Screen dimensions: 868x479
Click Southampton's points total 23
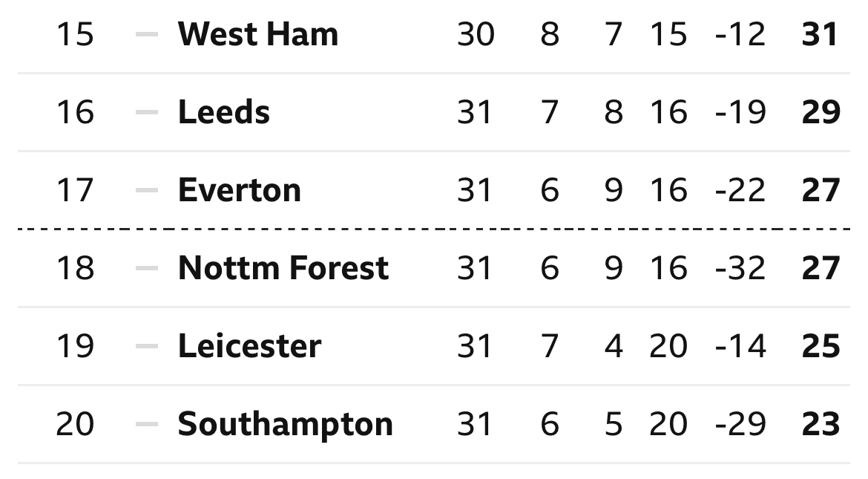(x=821, y=425)
